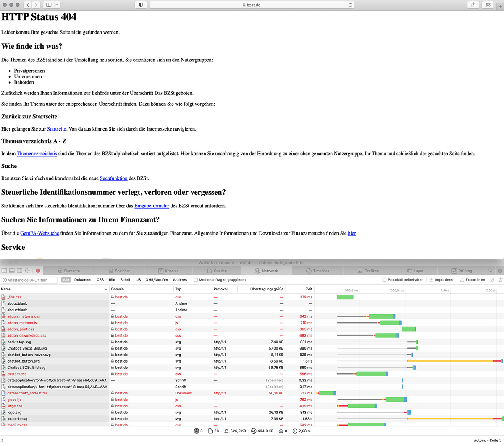Click the Safari share icon

pyautogui.click(x=473, y=5)
